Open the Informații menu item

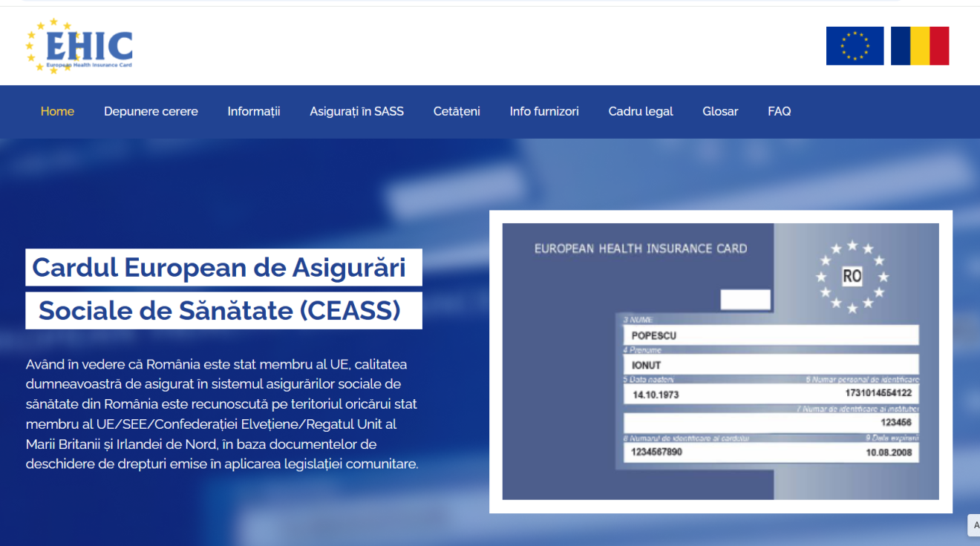[x=253, y=111]
